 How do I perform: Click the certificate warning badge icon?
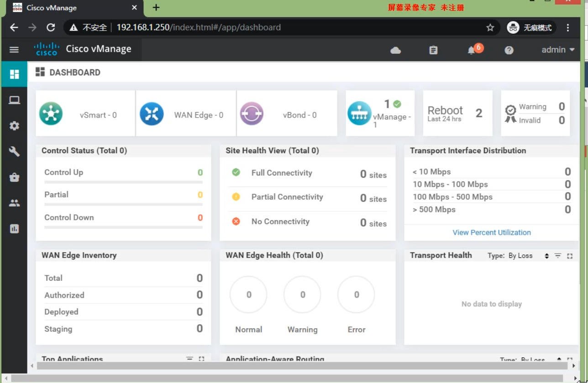[510, 114]
